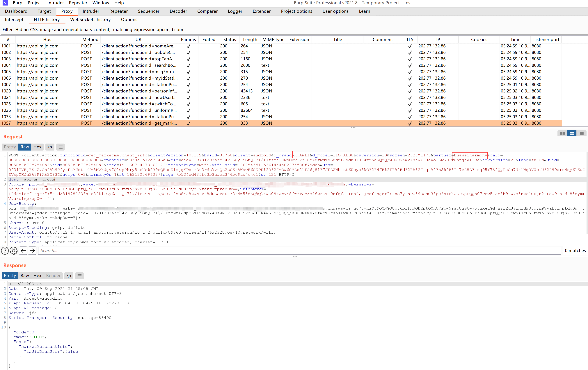
Task: Switch Response view to Raw
Action: [25, 276]
